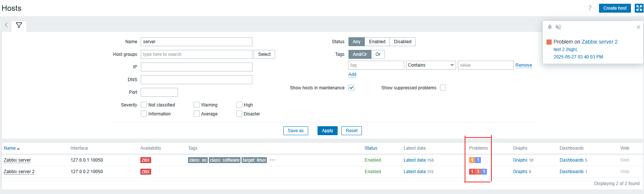
Task: Mute notification sound speaker icon
Action: click(558, 27)
